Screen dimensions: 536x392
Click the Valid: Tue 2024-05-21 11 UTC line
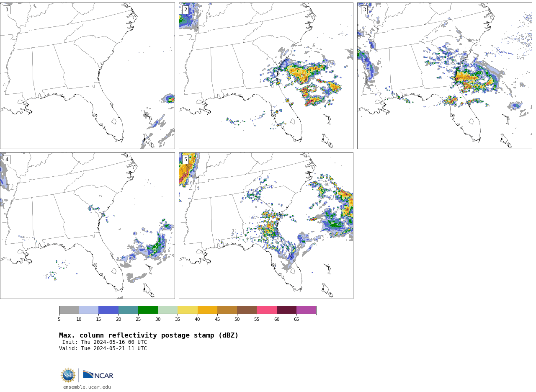tap(103, 348)
